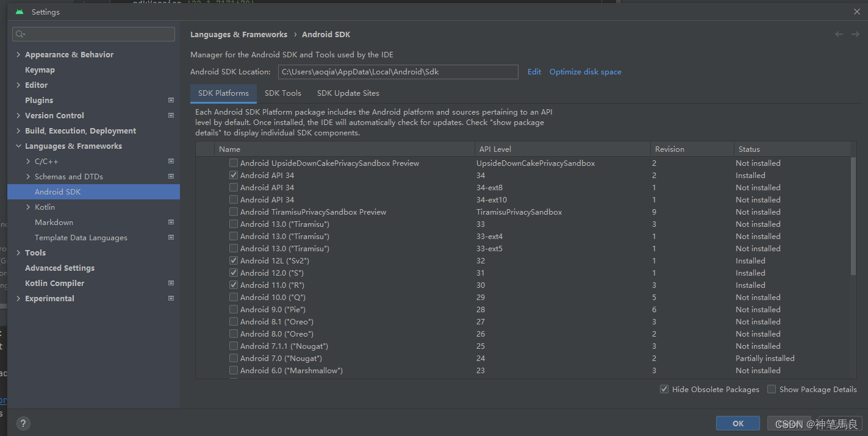Check Android 7.0 ("Nougat") checkbox
The image size is (868, 436).
(x=234, y=358)
